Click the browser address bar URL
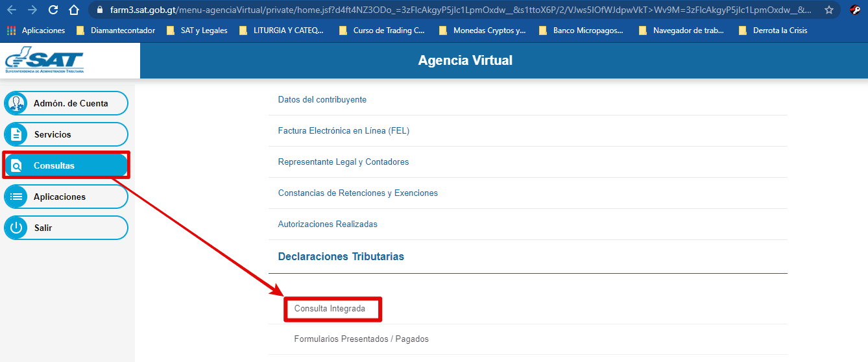The image size is (868, 362). tap(454, 10)
